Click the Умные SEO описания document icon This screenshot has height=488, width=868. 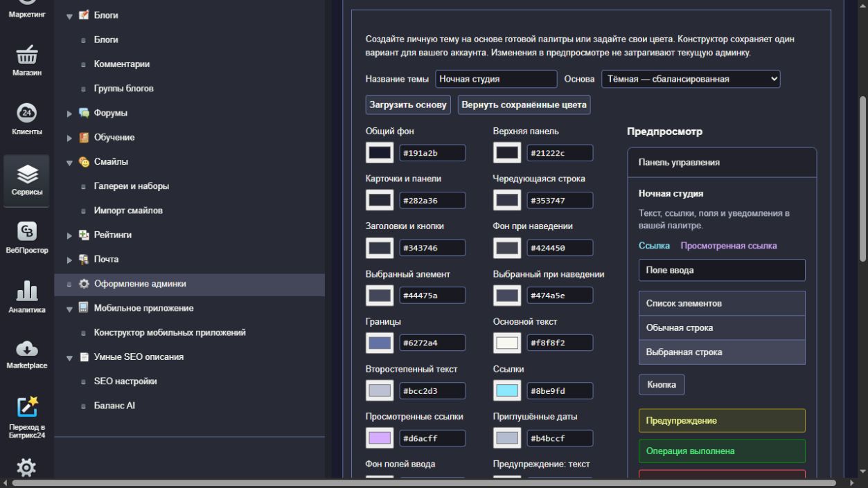pos(84,357)
